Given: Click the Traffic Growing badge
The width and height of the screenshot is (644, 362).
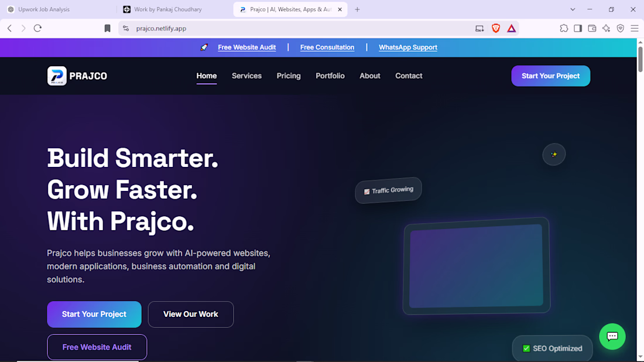Looking at the screenshot, I should pos(389,190).
